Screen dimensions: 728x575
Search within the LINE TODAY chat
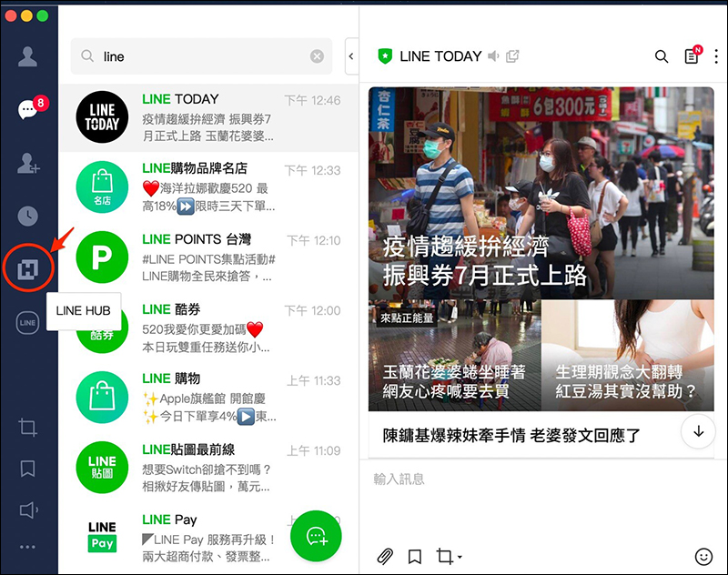pyautogui.click(x=662, y=56)
